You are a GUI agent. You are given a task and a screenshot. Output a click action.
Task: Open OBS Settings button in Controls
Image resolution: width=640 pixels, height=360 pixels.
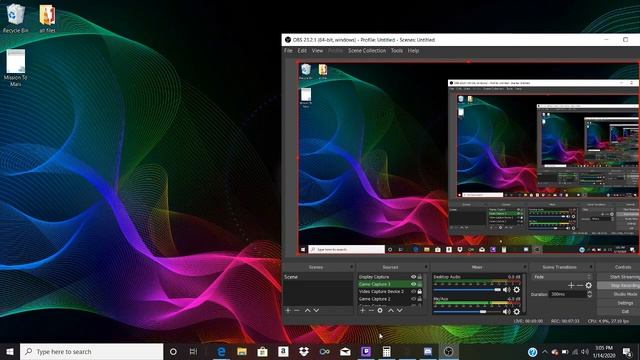(x=619, y=303)
